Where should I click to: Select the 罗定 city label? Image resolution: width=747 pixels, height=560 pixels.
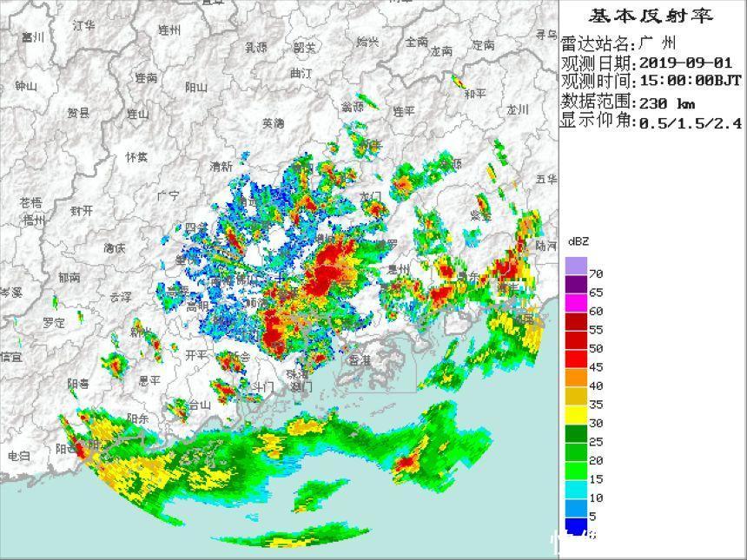(54, 322)
